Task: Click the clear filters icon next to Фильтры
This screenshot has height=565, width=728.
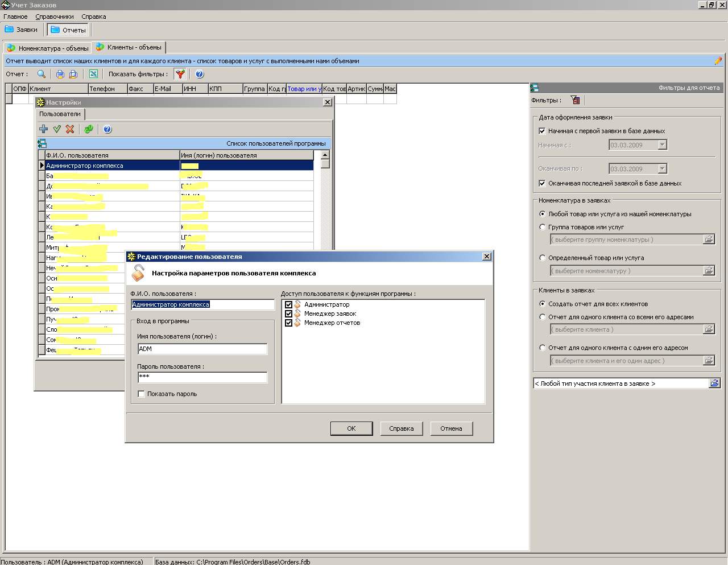Action: pyautogui.click(x=576, y=100)
